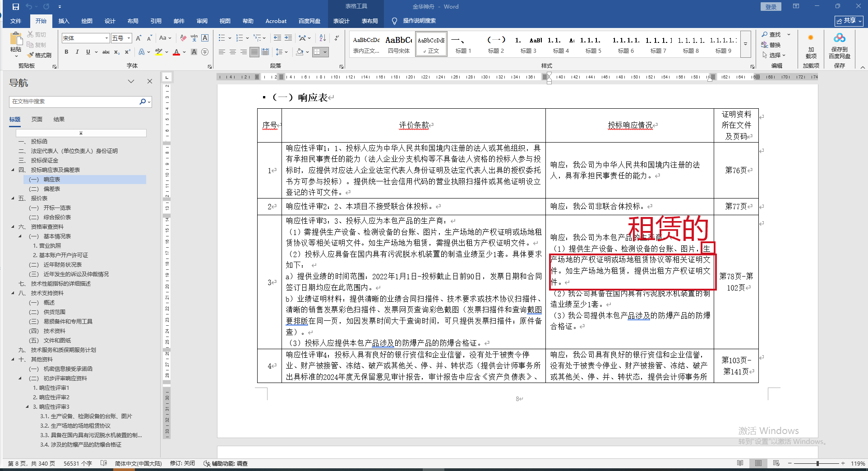Switch navigation pane to 页面 tab
This screenshot has height=471, width=868.
point(37,120)
